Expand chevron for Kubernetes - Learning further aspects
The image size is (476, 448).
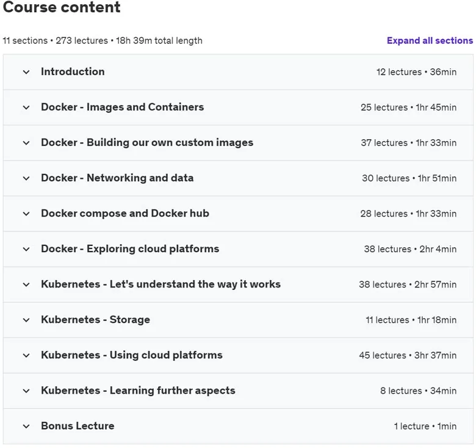[26, 391]
